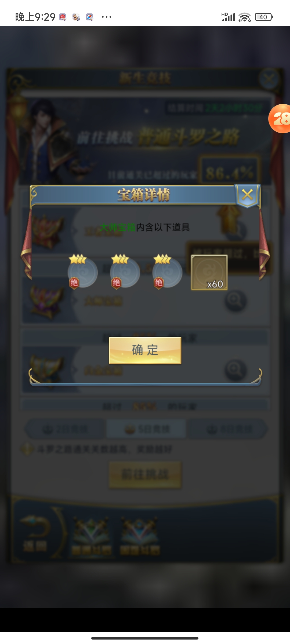Tap the gold x60 item square
Viewport: 290px width, 644px height.
point(209,272)
